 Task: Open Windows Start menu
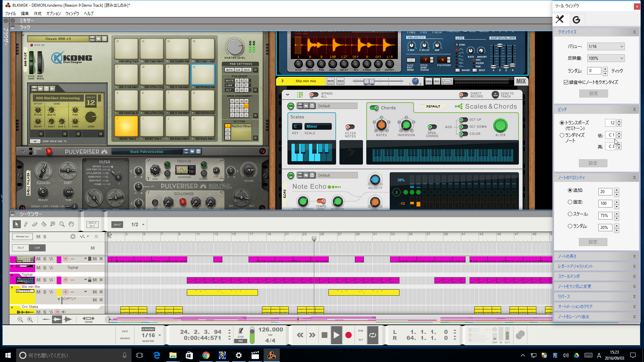[x=8, y=355]
